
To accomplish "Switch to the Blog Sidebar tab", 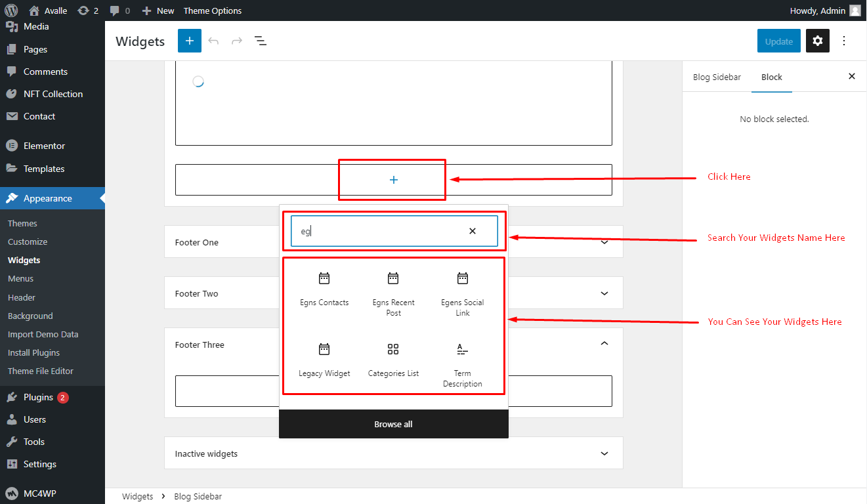I will tap(717, 77).
